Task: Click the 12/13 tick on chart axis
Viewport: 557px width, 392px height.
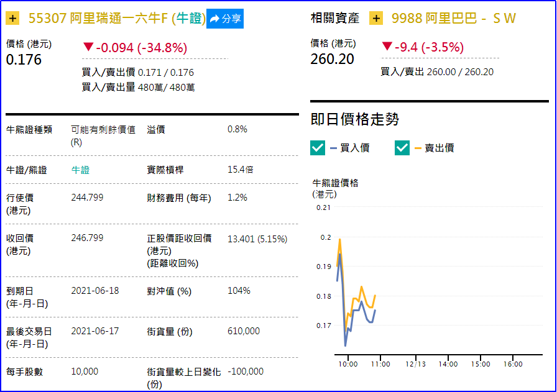Action: 416,364
